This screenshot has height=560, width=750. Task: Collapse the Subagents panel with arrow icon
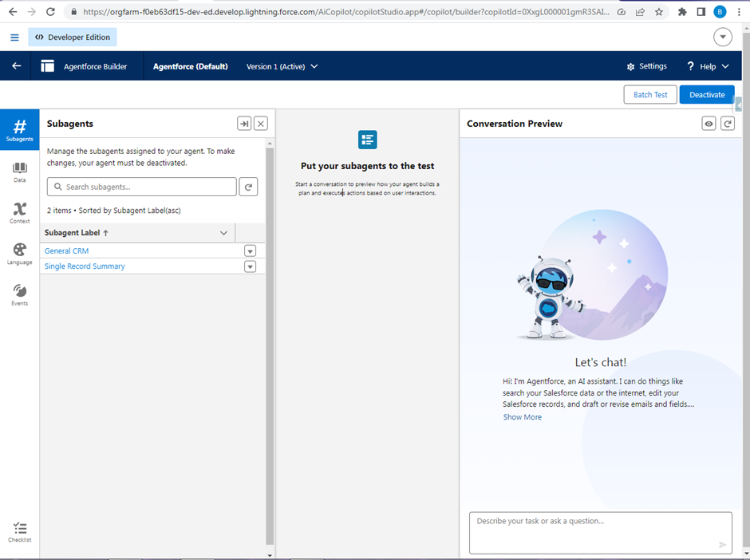[x=244, y=124]
